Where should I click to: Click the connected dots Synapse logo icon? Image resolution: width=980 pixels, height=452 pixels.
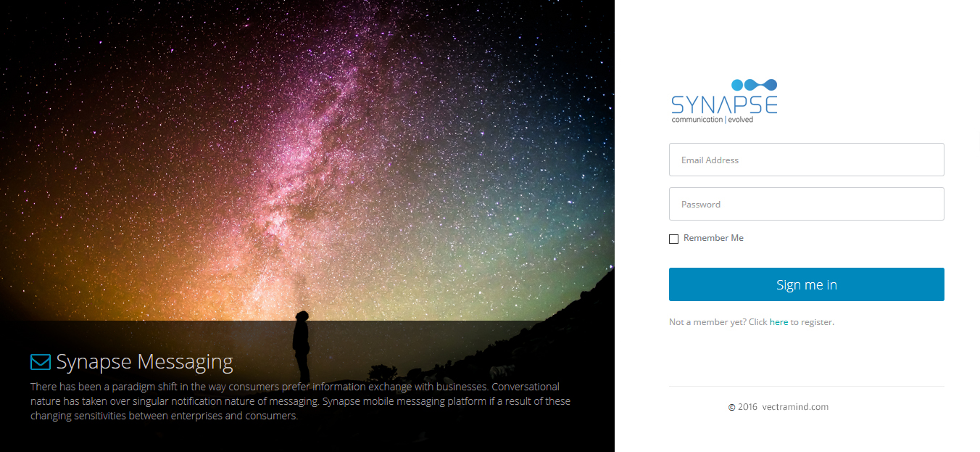point(754,85)
